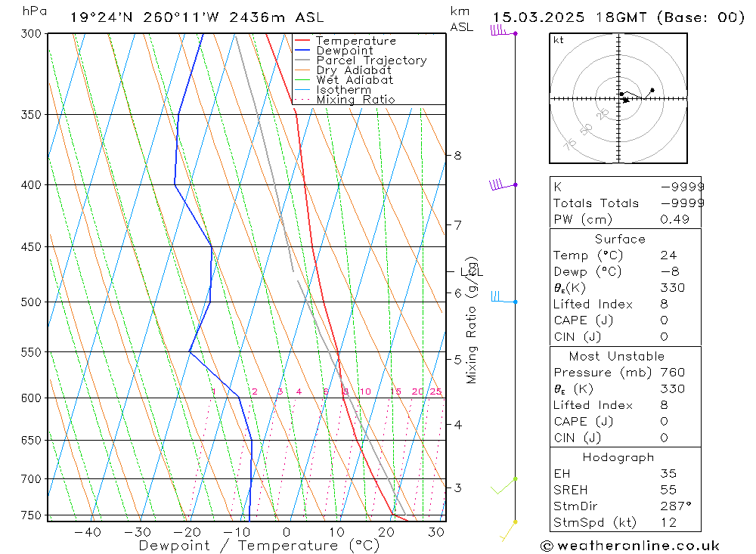This screenshot has height=554, width=756.
Task: Click the Hodograph section heading
Action: click(618, 457)
